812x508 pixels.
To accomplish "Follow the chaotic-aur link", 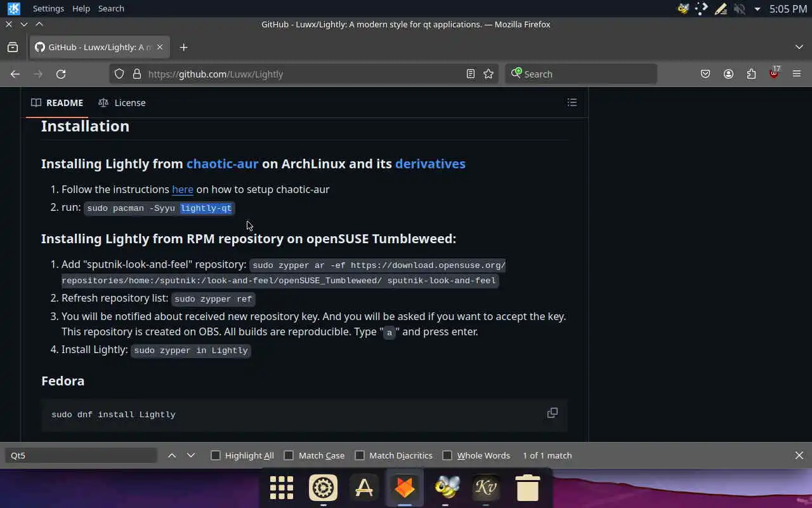I will 222,163.
